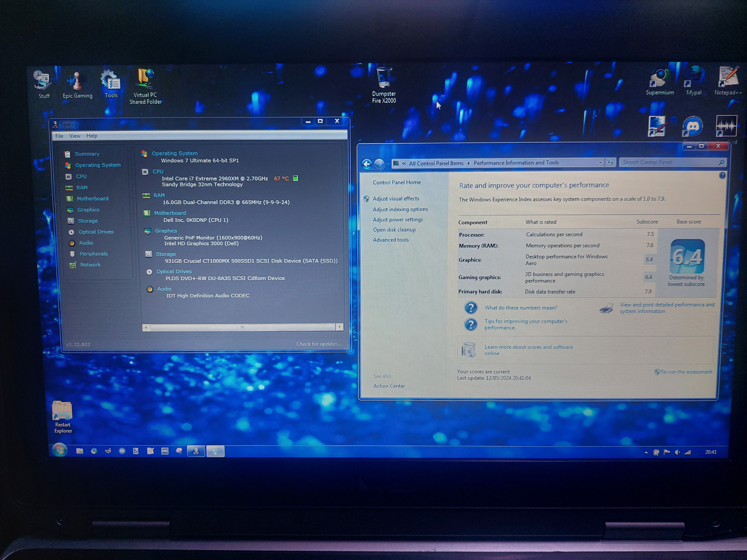Open Storage in the Speccy sidebar
This screenshot has width=747, height=560.
pos(88,221)
